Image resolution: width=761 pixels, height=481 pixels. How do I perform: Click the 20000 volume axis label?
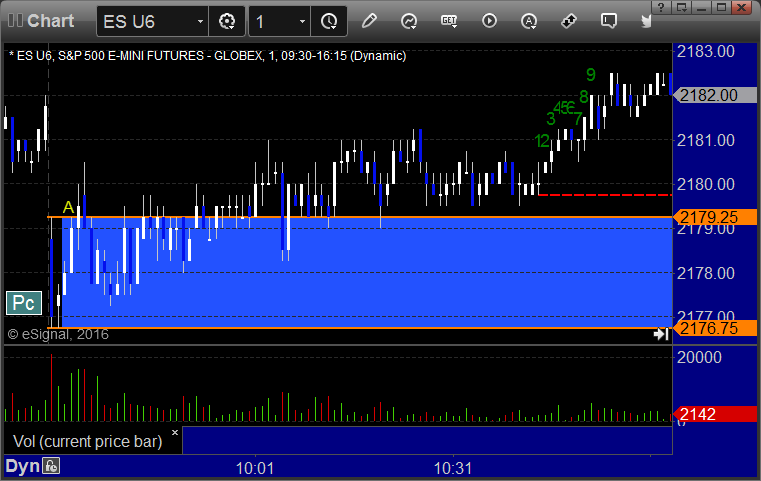point(699,357)
